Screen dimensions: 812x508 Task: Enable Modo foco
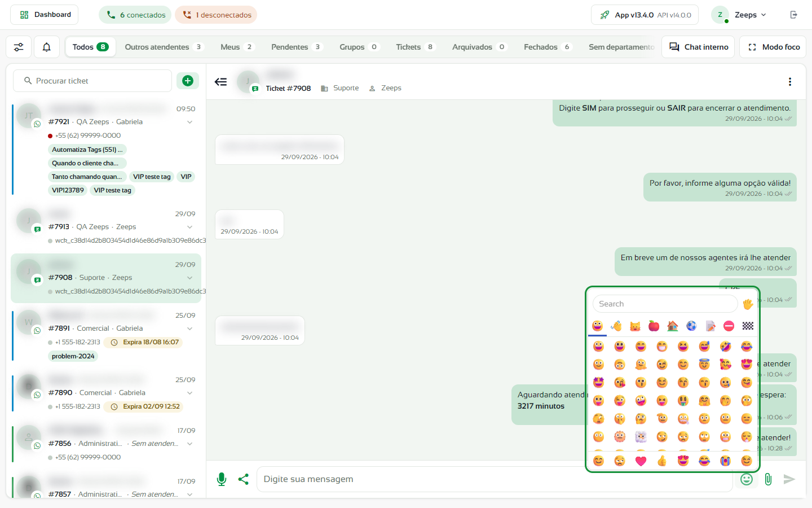coord(773,47)
